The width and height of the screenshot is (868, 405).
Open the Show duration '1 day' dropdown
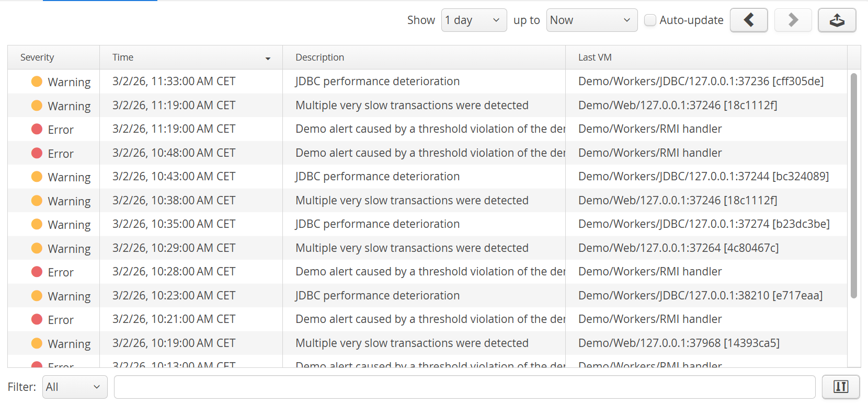pyautogui.click(x=473, y=20)
